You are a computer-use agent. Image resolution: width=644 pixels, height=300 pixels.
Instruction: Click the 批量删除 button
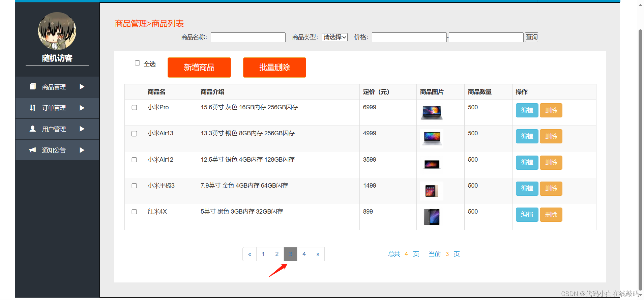tap(274, 67)
